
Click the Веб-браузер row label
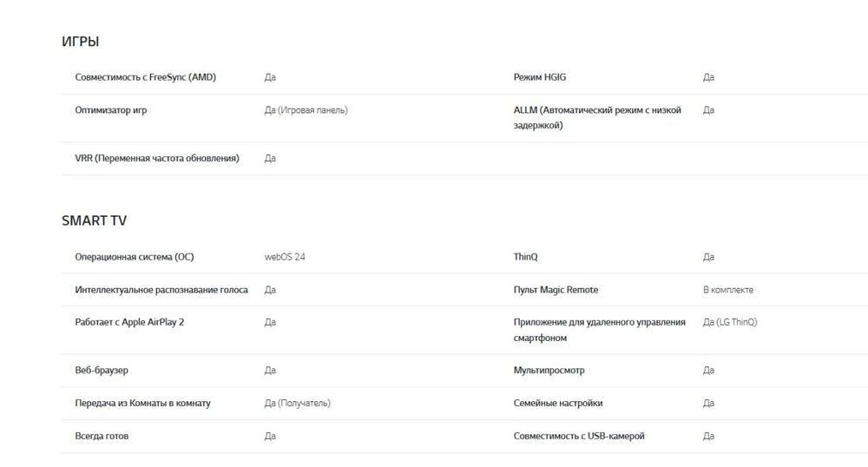[x=102, y=371]
